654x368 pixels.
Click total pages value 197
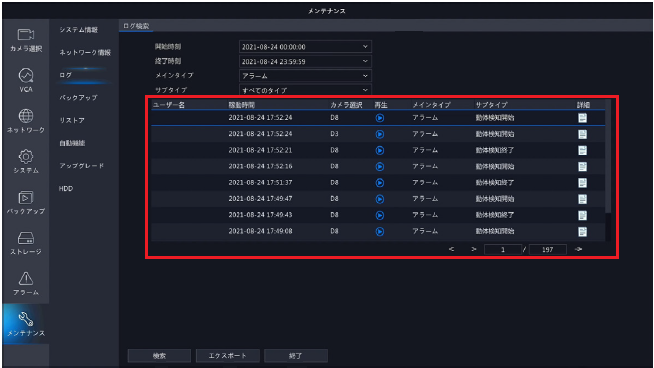click(548, 250)
